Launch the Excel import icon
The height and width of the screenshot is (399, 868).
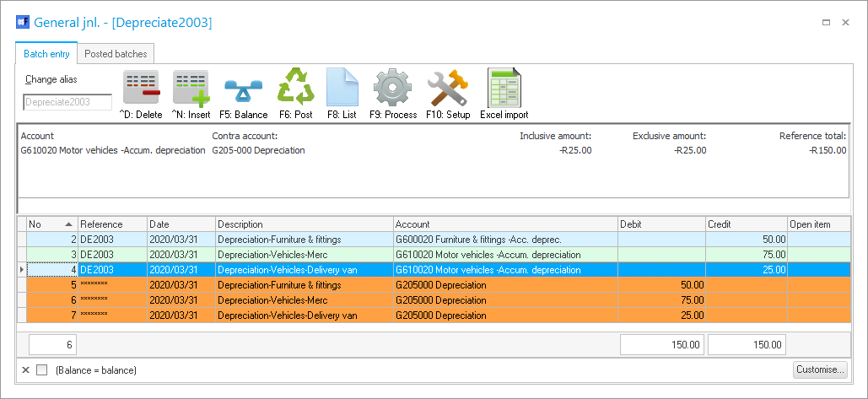(504, 89)
